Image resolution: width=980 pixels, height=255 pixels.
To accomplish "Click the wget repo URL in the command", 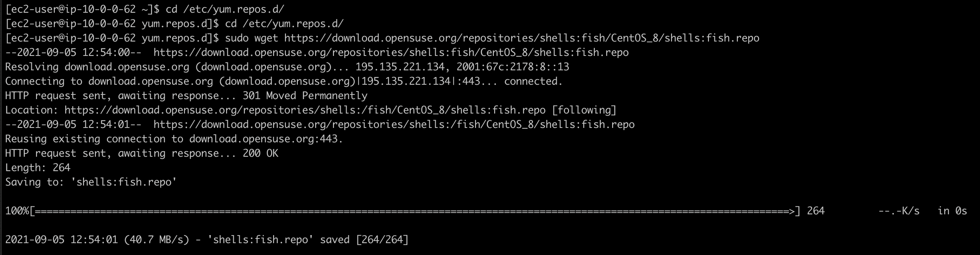I will [x=522, y=38].
